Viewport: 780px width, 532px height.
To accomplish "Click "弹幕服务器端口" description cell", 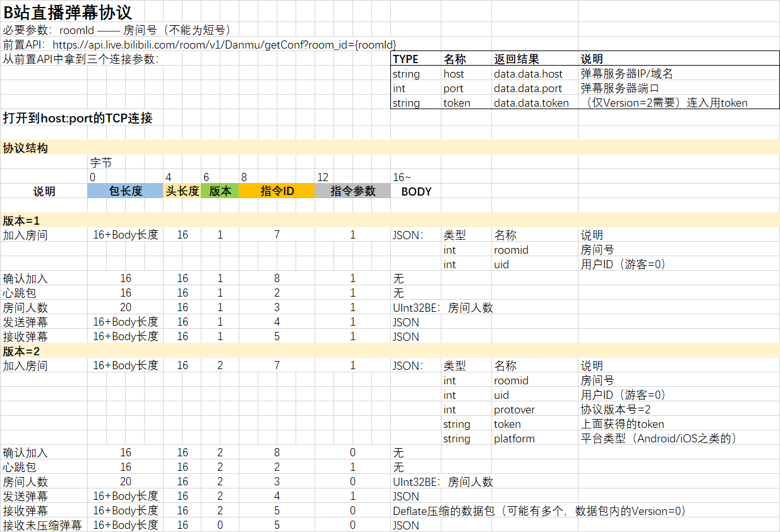I will tap(620, 88).
